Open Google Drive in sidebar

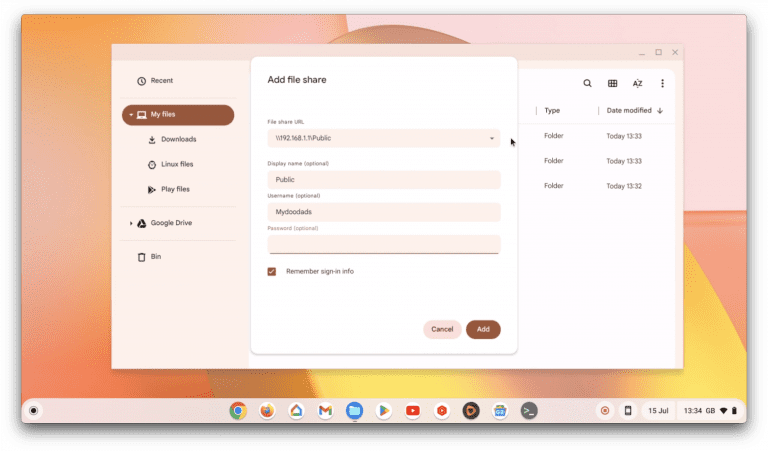pos(178,223)
